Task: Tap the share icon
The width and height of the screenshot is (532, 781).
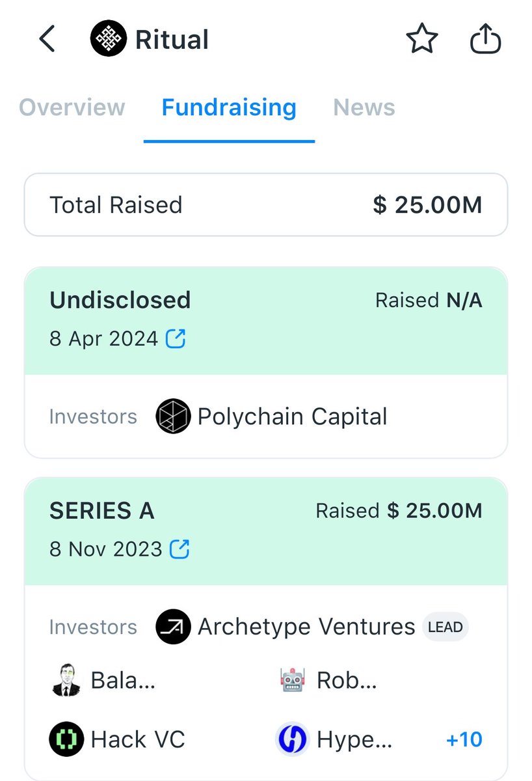Action: coord(485,40)
